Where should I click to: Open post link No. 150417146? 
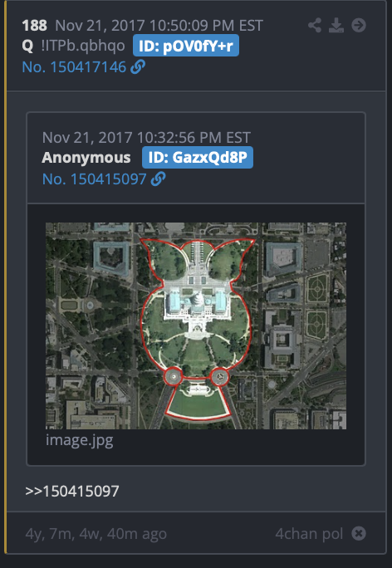coord(74,67)
